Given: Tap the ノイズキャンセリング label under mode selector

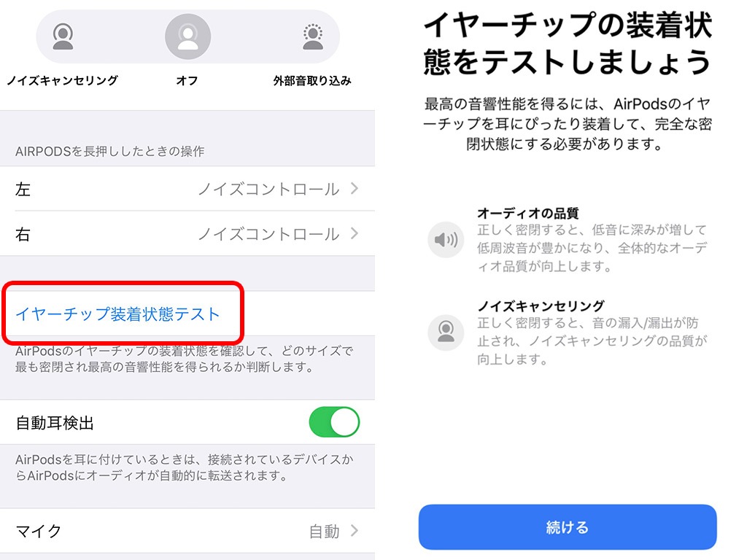Looking at the screenshot, I should click(x=62, y=80).
